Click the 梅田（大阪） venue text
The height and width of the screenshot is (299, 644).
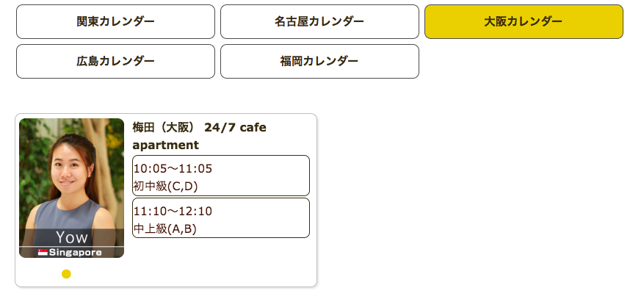(x=164, y=128)
